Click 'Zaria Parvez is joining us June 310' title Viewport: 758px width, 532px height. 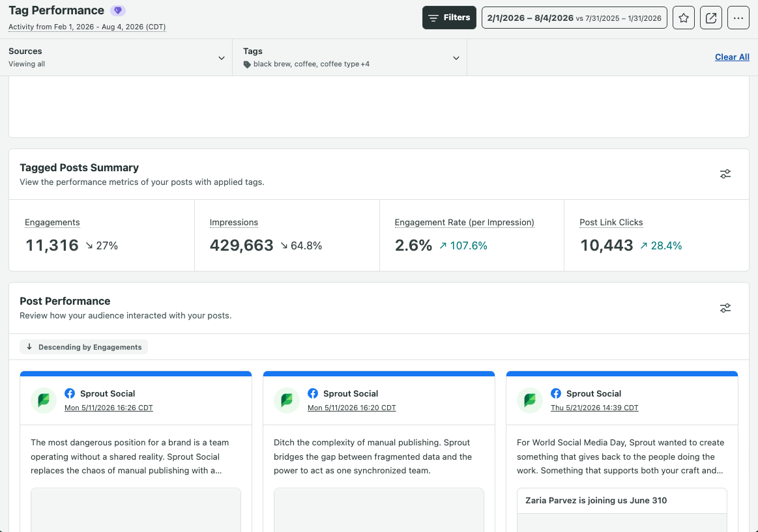[596, 501]
